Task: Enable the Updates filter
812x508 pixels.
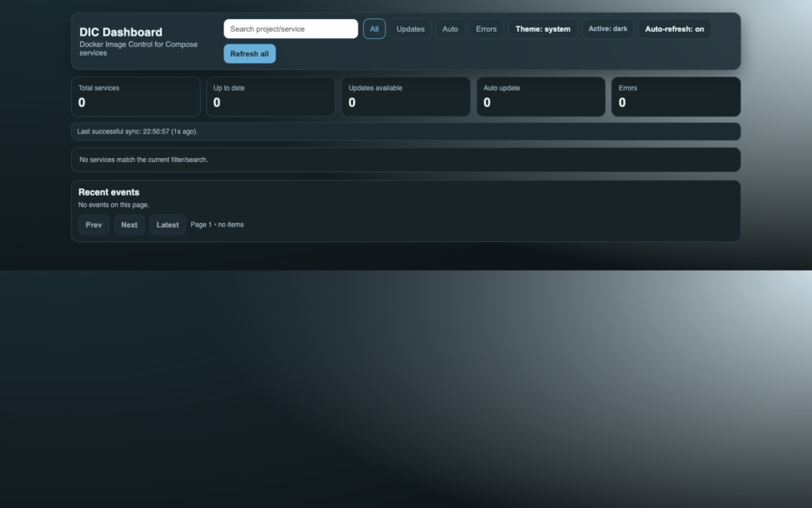Action: 410,29
